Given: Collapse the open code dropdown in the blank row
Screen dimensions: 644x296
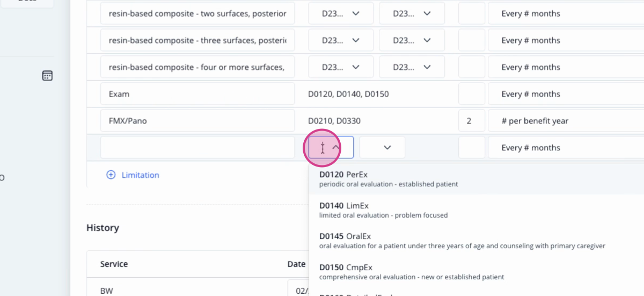Looking at the screenshot, I should click(x=335, y=147).
